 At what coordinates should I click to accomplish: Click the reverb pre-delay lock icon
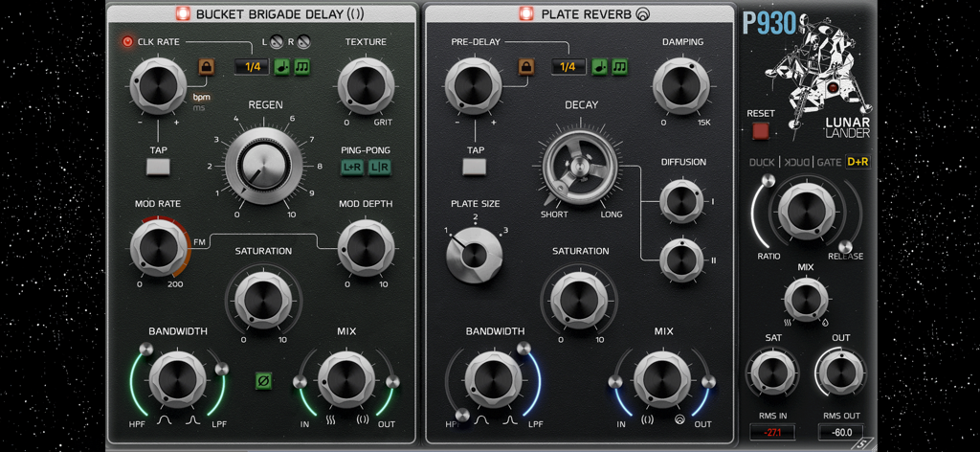524,66
